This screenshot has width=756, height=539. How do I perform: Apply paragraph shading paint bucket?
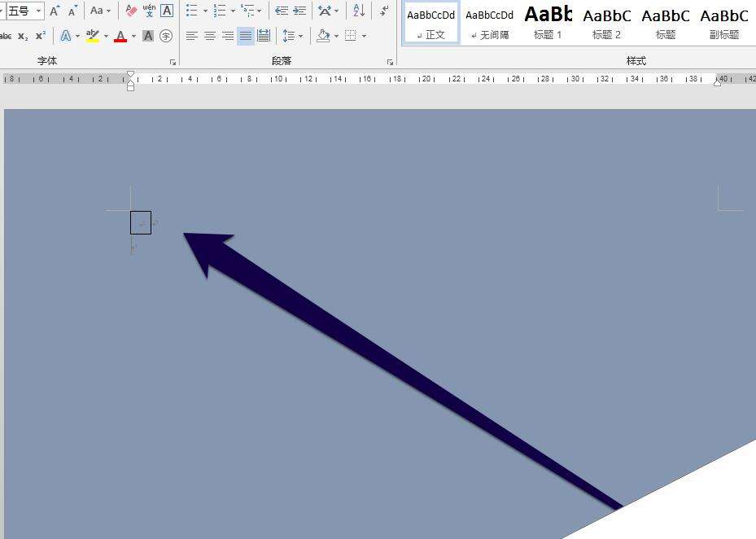point(323,36)
